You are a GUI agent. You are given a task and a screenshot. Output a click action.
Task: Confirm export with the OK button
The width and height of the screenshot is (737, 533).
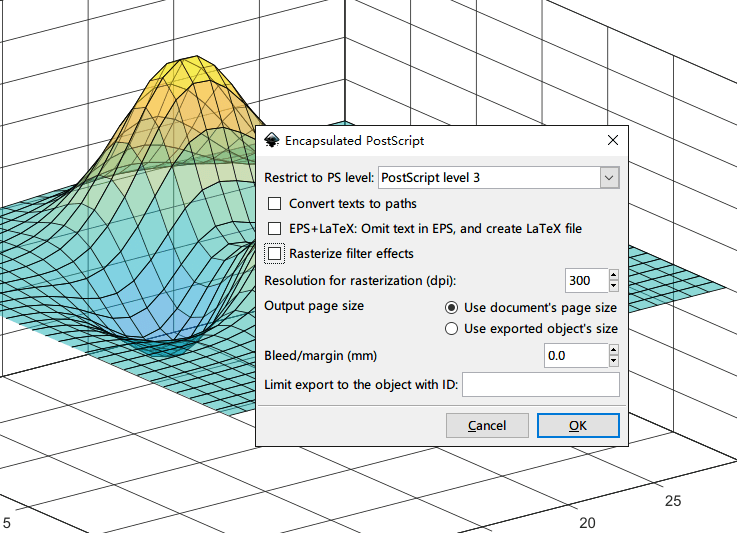click(x=577, y=425)
